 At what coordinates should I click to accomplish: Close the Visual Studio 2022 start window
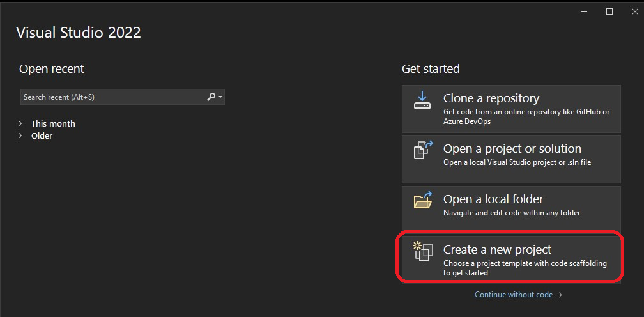(634, 12)
